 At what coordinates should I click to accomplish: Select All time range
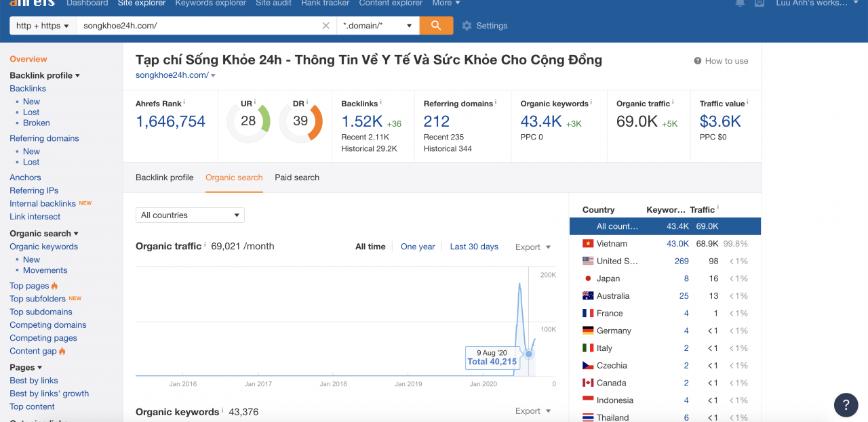click(370, 247)
